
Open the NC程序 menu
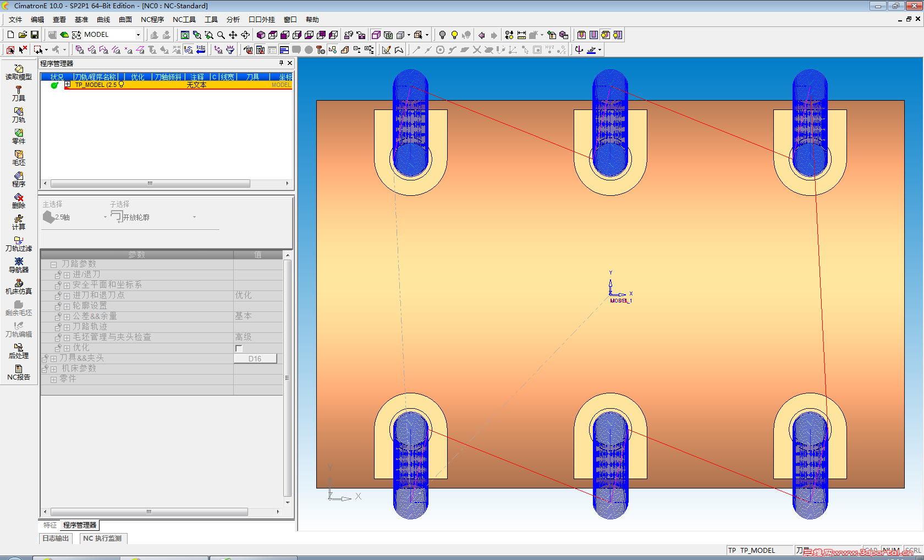152,20
